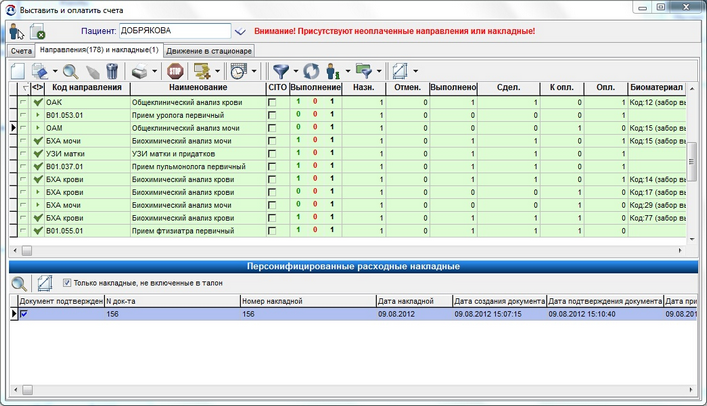
Task: Toggle the selection checkbox for ОАК row
Action: [x=23, y=102]
